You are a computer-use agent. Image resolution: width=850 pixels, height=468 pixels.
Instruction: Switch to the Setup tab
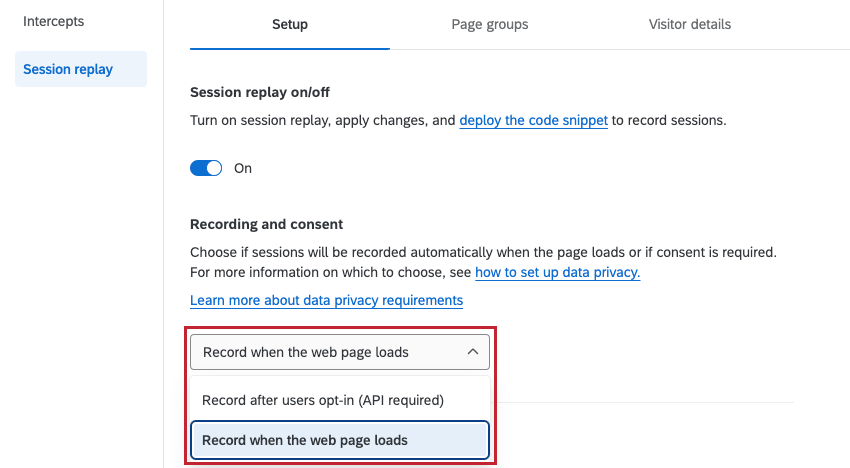click(290, 24)
